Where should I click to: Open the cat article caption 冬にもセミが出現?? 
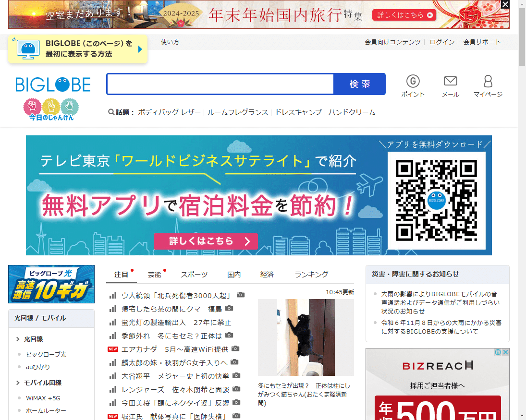tap(304, 394)
